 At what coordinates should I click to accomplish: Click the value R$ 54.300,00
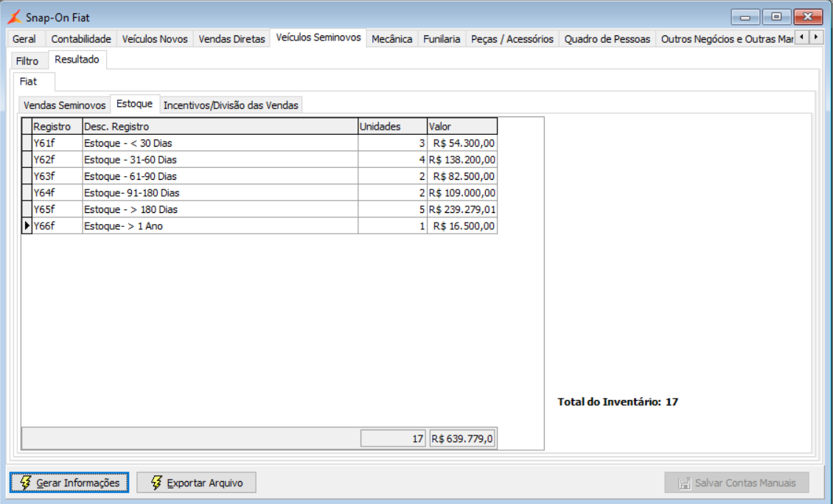pos(462,143)
